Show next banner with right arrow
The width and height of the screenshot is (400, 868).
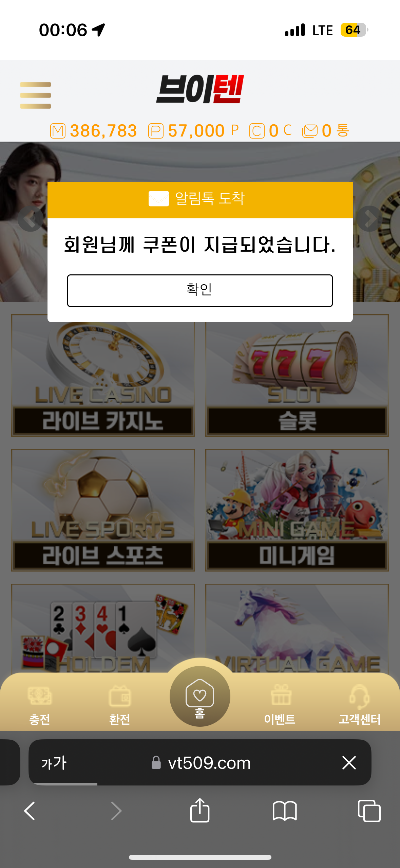tap(369, 219)
